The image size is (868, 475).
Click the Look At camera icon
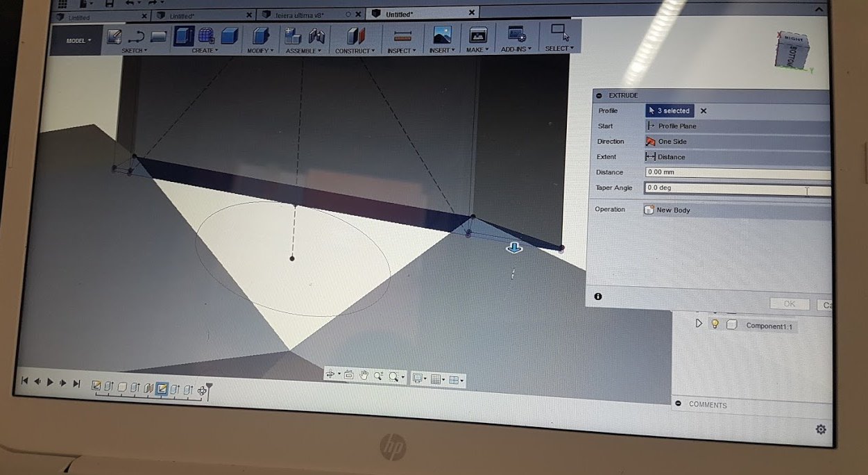click(x=348, y=375)
